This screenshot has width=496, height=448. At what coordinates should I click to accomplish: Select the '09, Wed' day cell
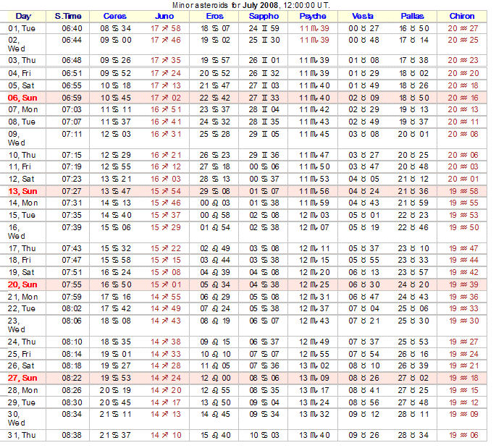(17, 138)
